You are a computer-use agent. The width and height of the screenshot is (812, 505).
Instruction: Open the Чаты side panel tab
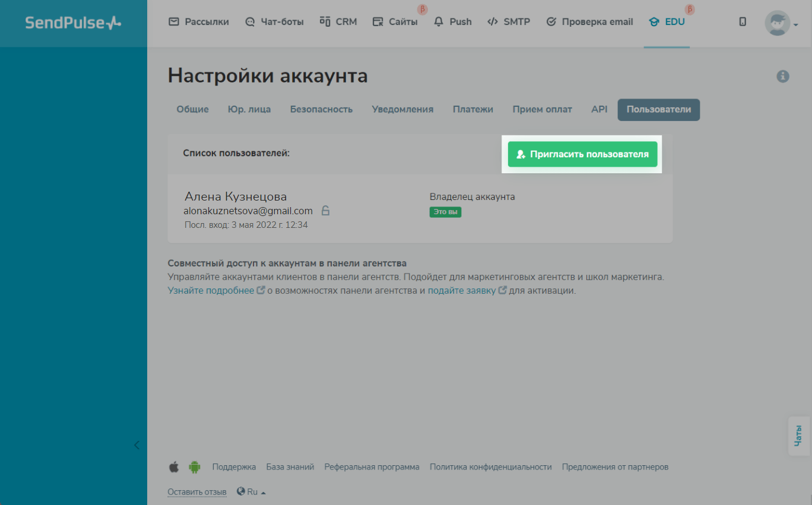pos(798,436)
